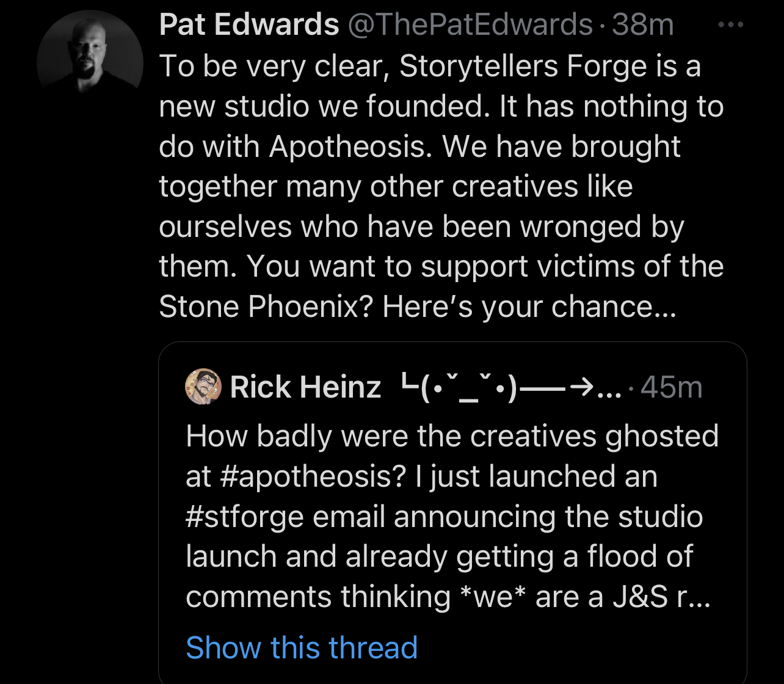
Task: Select the Rick Heinz name in quoted tweet
Action: pos(305,387)
